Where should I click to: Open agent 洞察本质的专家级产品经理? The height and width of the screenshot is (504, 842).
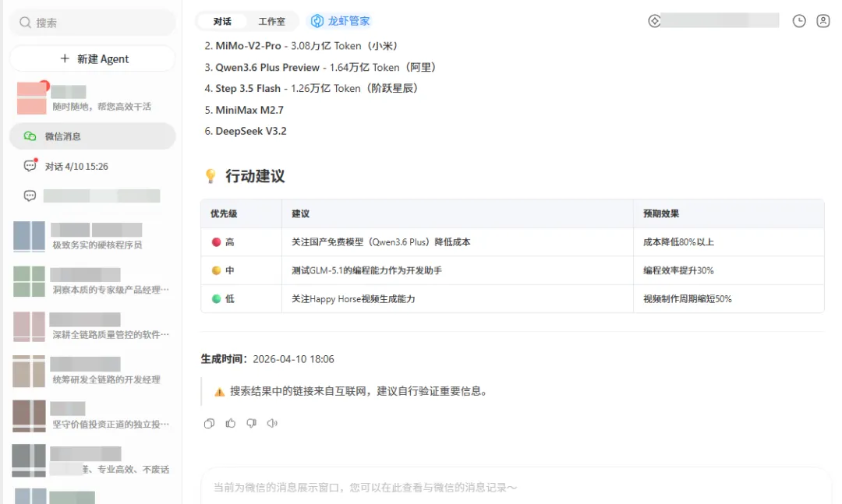pos(92,281)
